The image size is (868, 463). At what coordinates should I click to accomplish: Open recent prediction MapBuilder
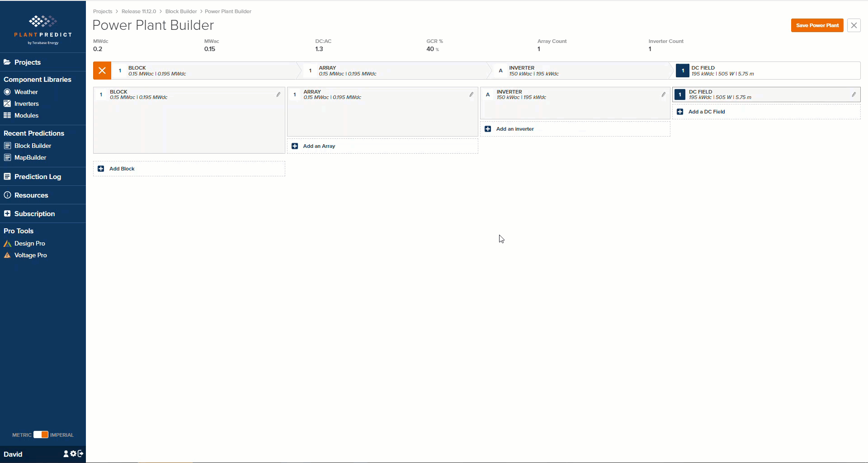tap(30, 157)
